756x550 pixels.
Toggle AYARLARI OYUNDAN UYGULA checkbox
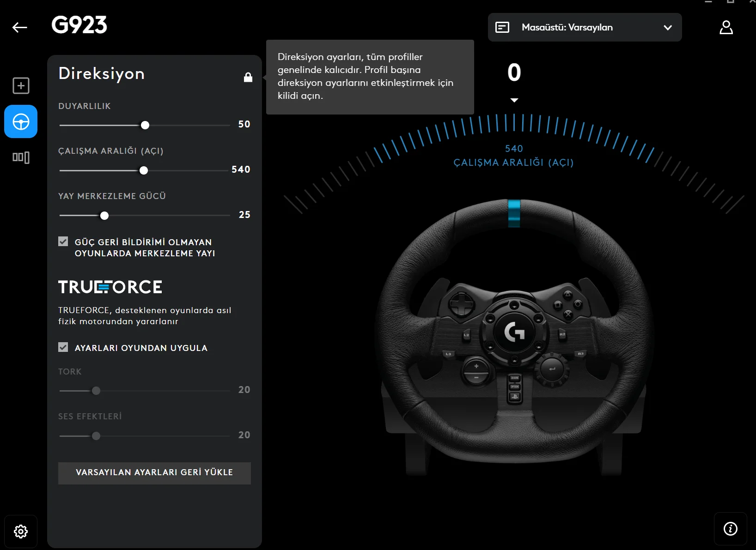[63, 347]
